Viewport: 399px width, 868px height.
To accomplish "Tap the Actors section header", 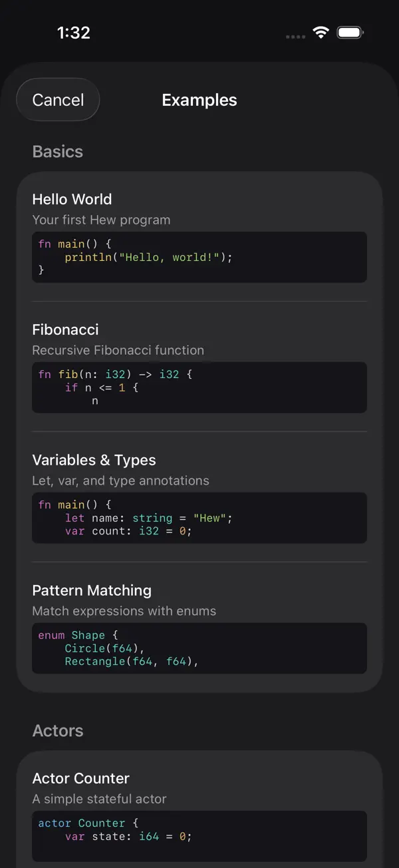I will click(x=58, y=731).
